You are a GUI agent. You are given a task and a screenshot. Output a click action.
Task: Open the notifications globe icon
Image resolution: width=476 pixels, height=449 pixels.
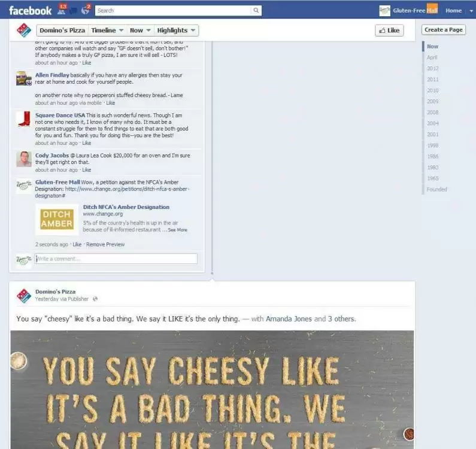(86, 11)
